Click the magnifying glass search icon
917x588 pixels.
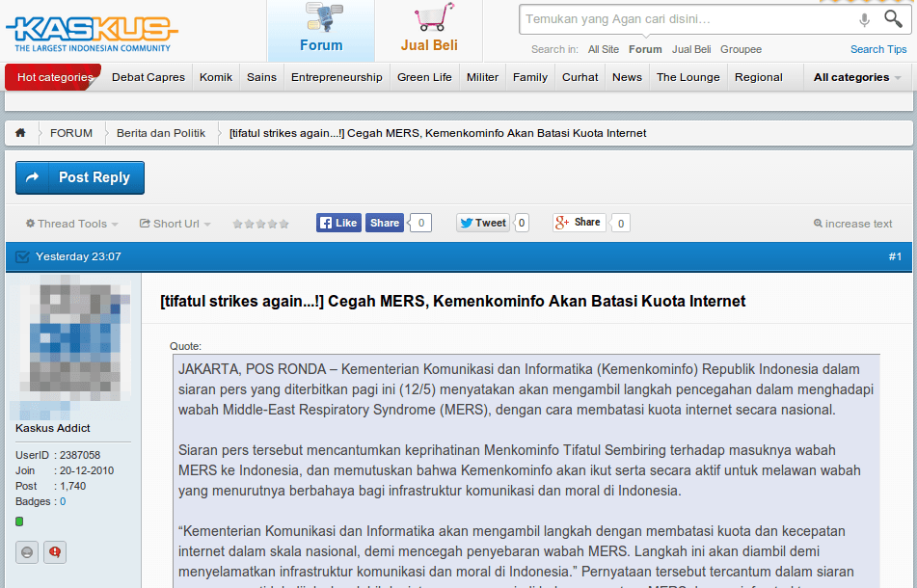(x=893, y=18)
